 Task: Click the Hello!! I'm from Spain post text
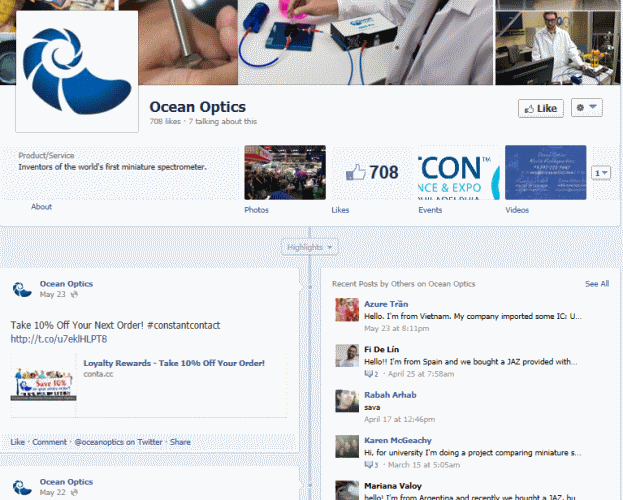coord(470,362)
